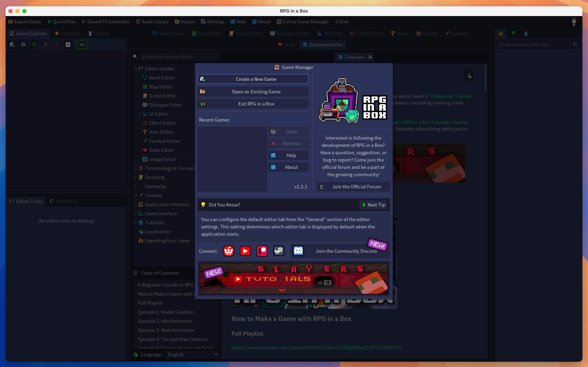The image size is (588, 367).
Task: Click the About button in Game Manager
Action: tap(288, 167)
